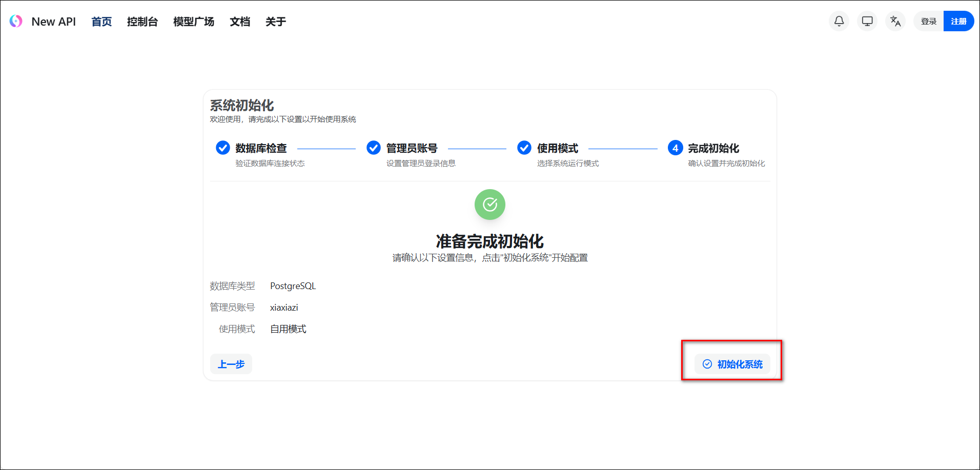Toggle theme with the monitor icon
980x470 pixels.
[x=867, y=21]
